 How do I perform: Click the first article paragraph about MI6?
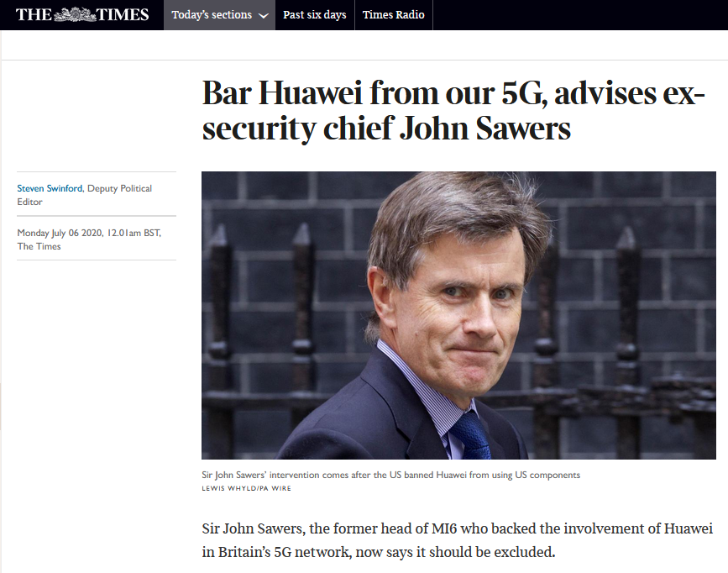point(457,541)
